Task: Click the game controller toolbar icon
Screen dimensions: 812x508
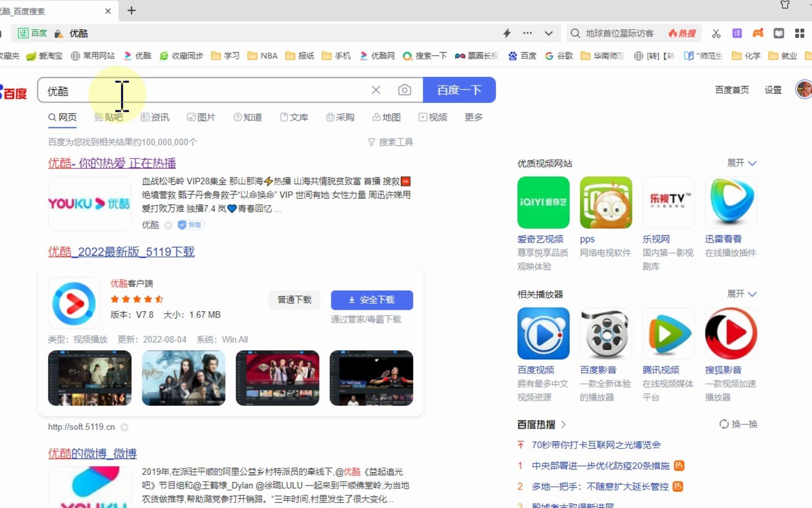Action: 758,33
